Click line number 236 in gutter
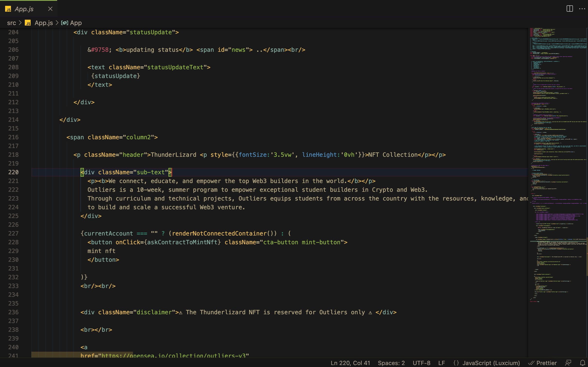588x367 pixels. [13, 312]
